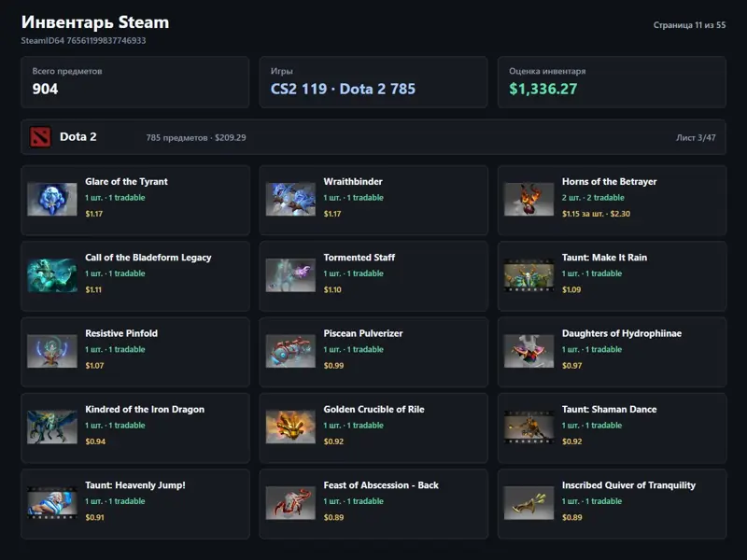
Task: Click the Dota 2 section header title
Action: [78, 137]
